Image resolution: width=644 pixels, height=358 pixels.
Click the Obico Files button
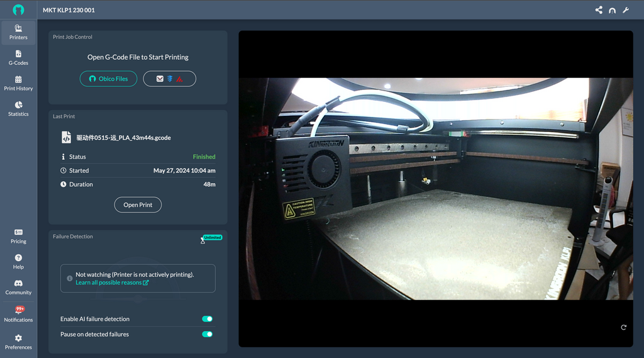coord(108,79)
